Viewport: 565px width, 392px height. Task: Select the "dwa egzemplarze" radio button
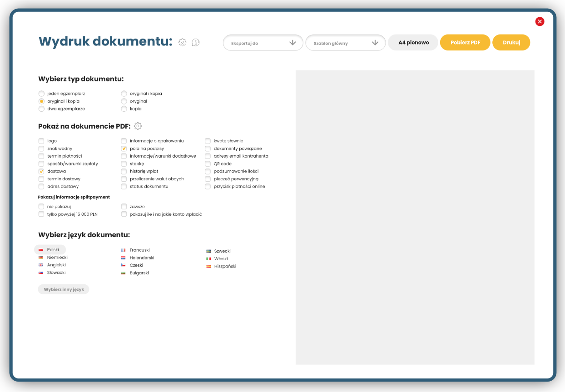click(41, 109)
